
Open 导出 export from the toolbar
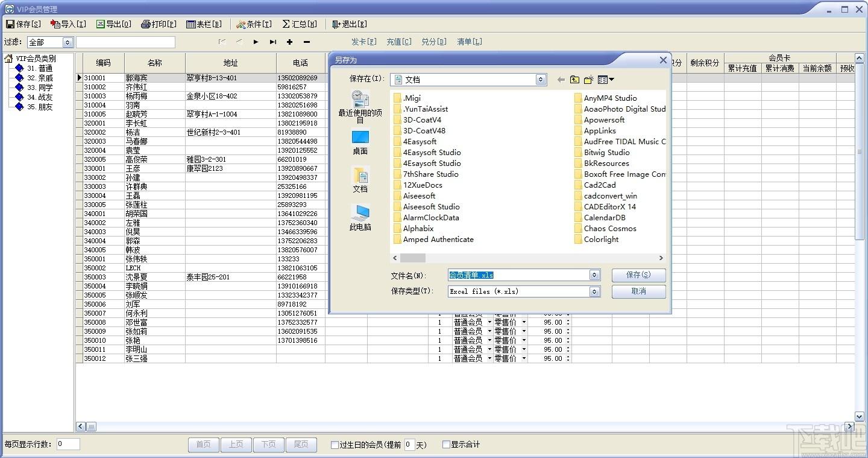click(101, 24)
